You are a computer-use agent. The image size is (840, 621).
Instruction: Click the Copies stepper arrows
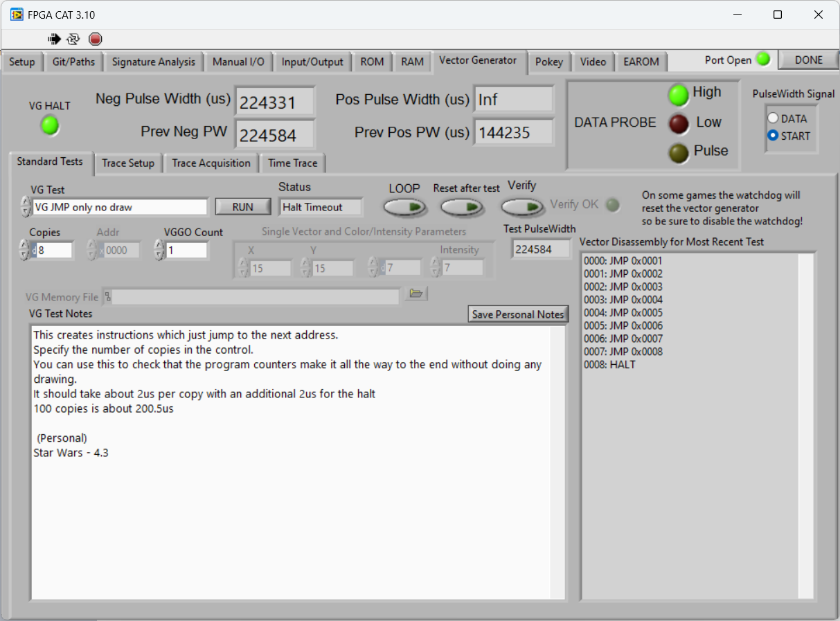pyautogui.click(x=24, y=250)
